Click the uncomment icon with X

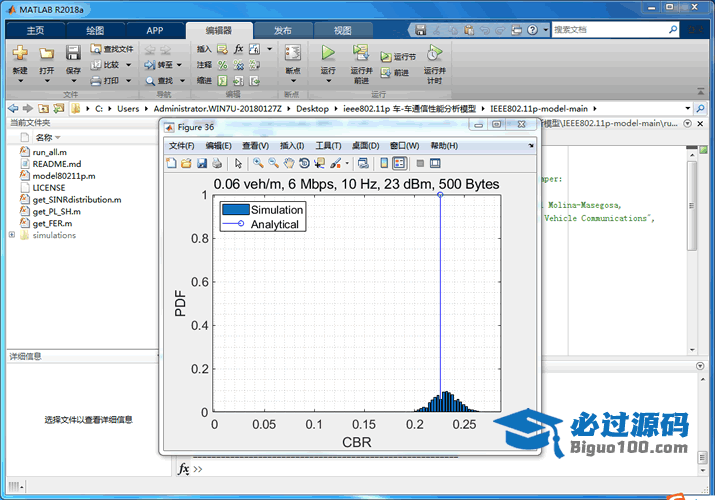tap(238, 65)
